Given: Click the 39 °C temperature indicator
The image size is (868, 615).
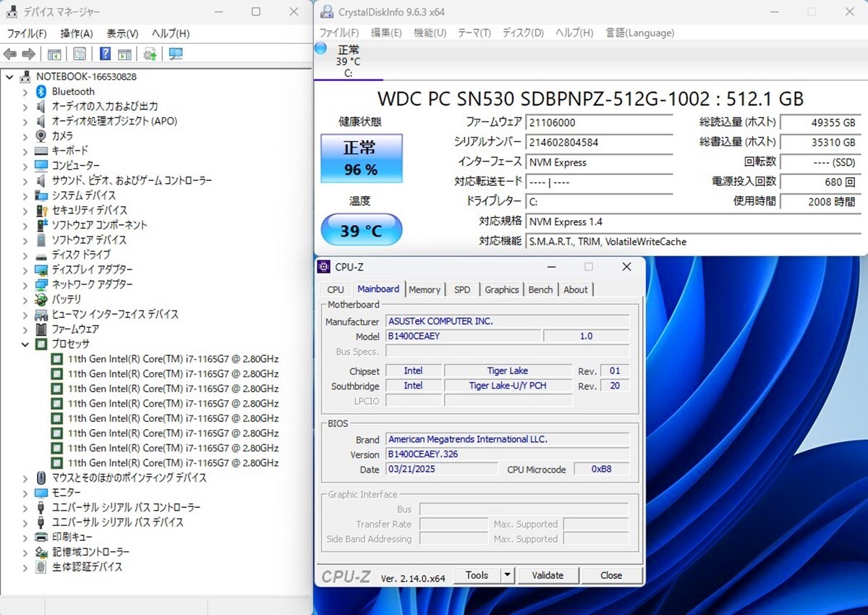Looking at the screenshot, I should [x=361, y=230].
